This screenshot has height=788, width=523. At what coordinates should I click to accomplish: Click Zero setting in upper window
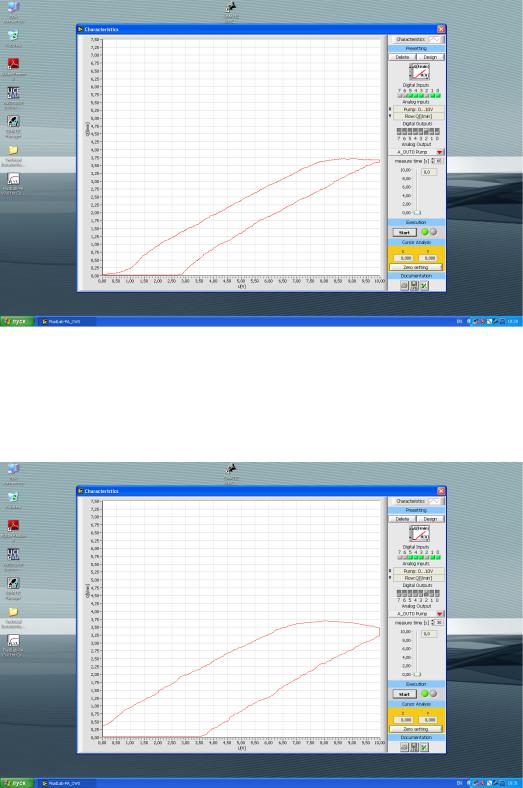tap(415, 267)
